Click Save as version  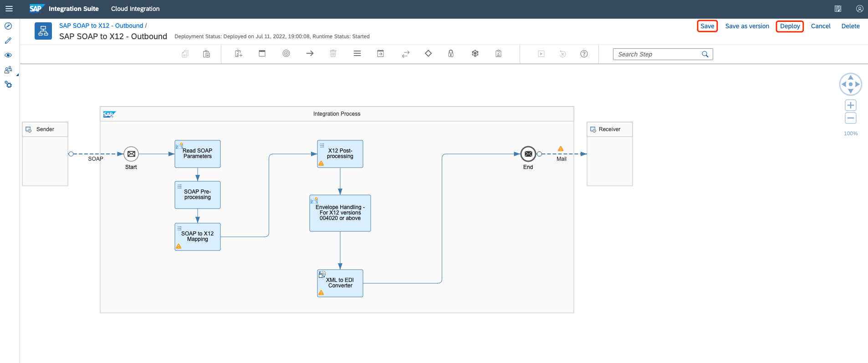point(747,26)
